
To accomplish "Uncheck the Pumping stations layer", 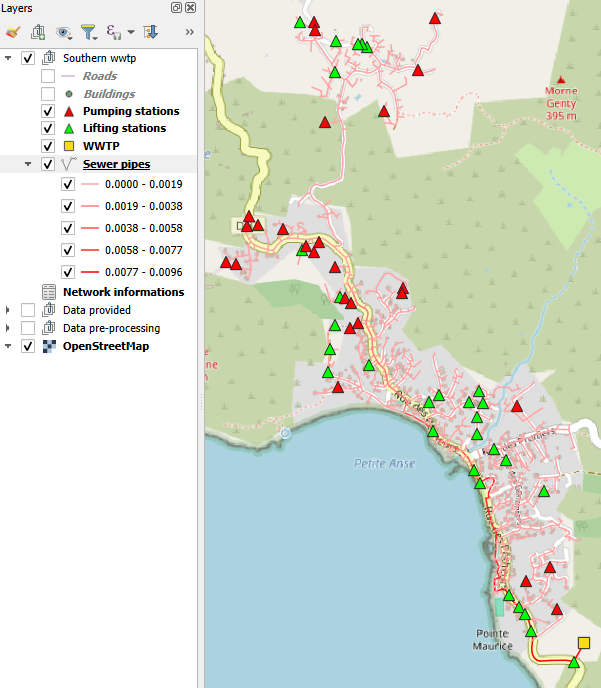I will [x=48, y=112].
